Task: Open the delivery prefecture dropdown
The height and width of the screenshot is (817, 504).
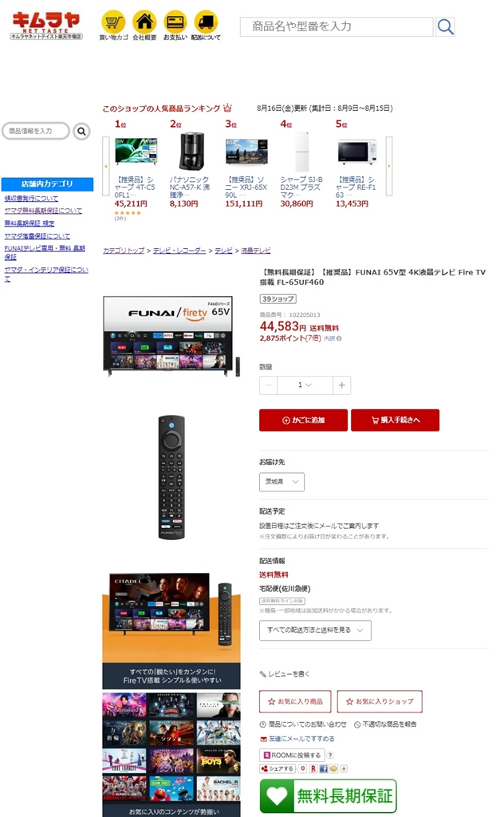Action: [x=282, y=482]
